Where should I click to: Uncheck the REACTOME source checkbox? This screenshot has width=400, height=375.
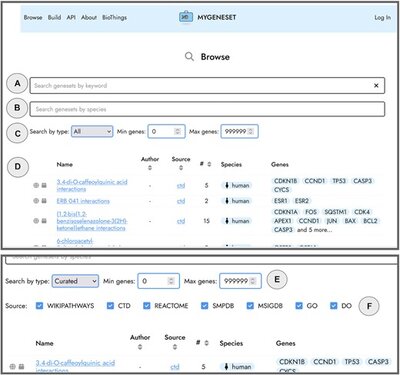[x=147, y=306]
